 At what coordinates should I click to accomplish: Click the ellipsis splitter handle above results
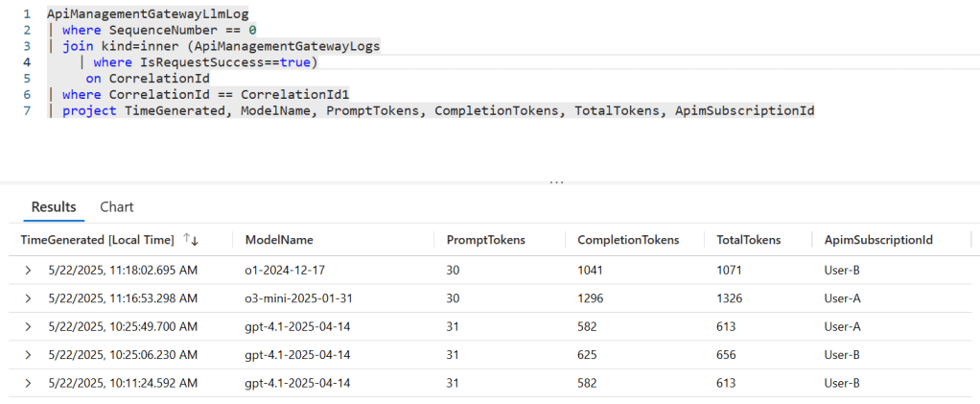(556, 181)
